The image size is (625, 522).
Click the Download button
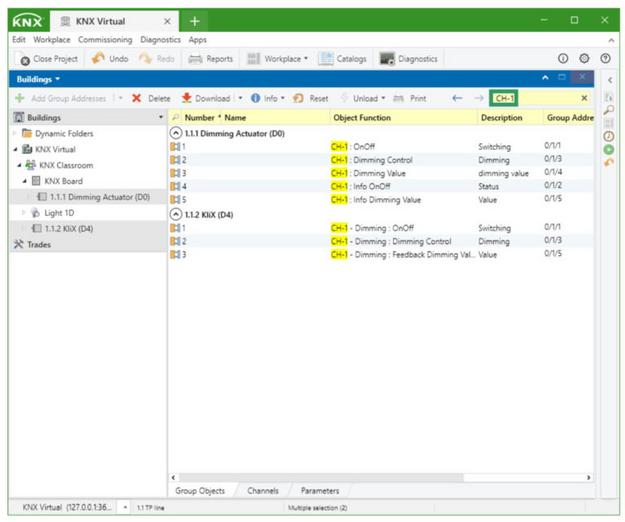tap(205, 99)
